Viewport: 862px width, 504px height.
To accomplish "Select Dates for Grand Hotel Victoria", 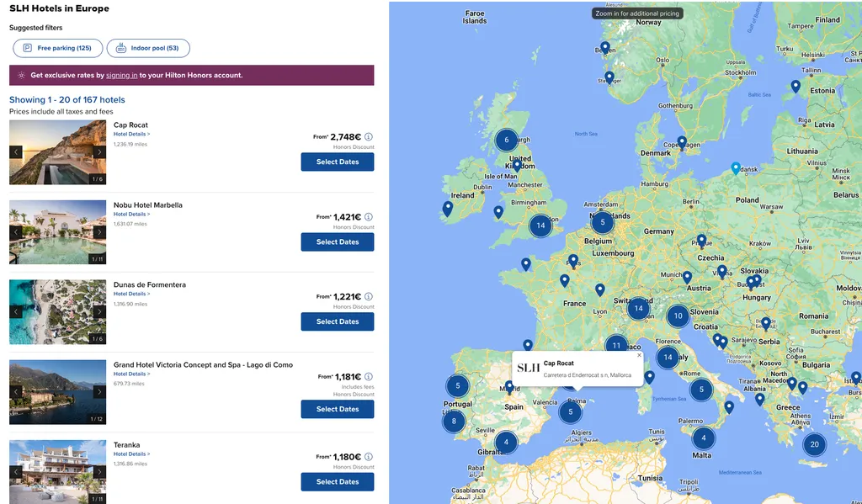I will 338,409.
